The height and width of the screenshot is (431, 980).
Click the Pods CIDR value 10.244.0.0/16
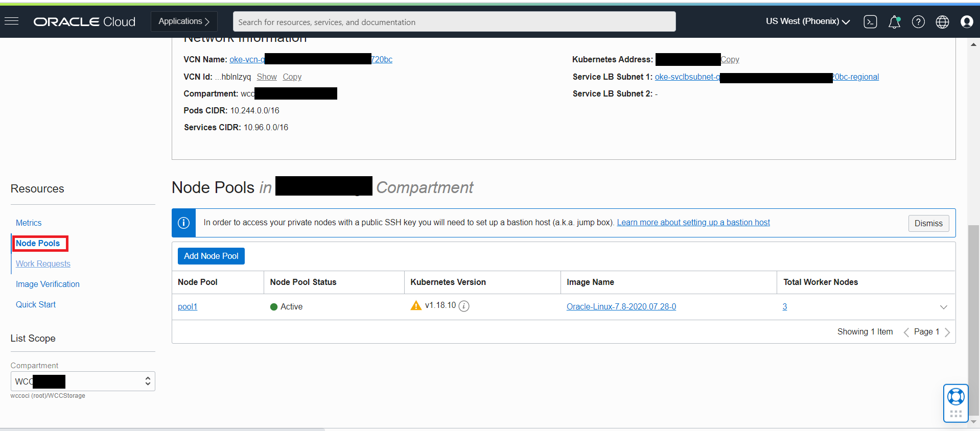click(x=255, y=110)
